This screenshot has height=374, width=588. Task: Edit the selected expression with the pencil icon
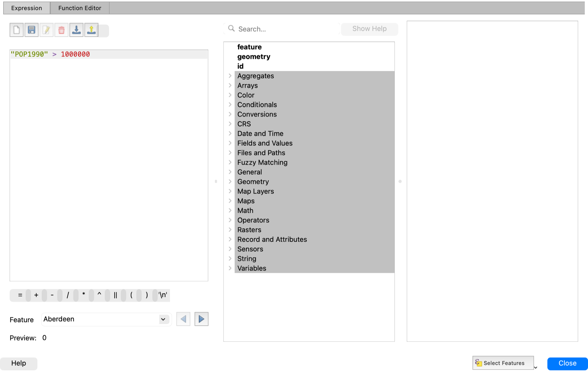[46, 30]
